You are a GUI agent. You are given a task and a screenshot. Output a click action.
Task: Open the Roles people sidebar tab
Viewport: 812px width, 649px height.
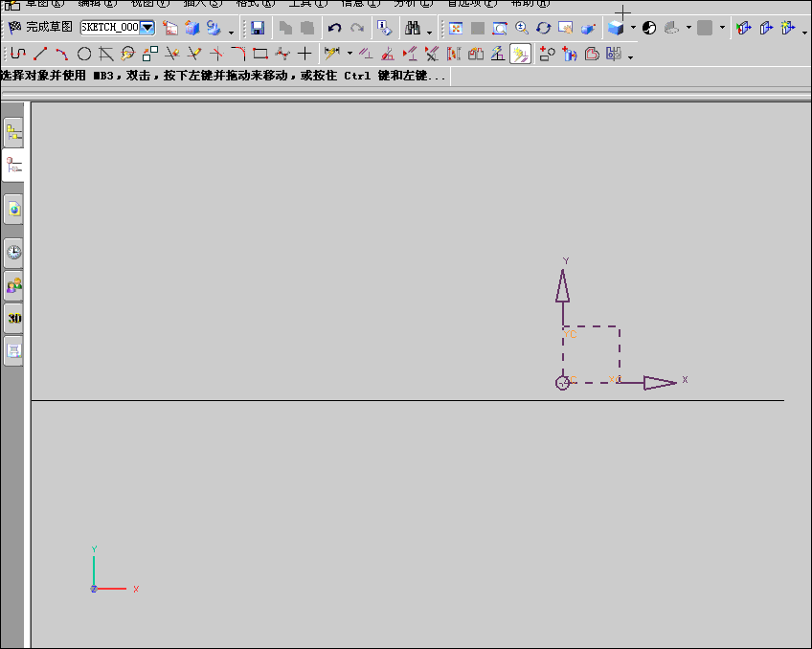(x=14, y=285)
